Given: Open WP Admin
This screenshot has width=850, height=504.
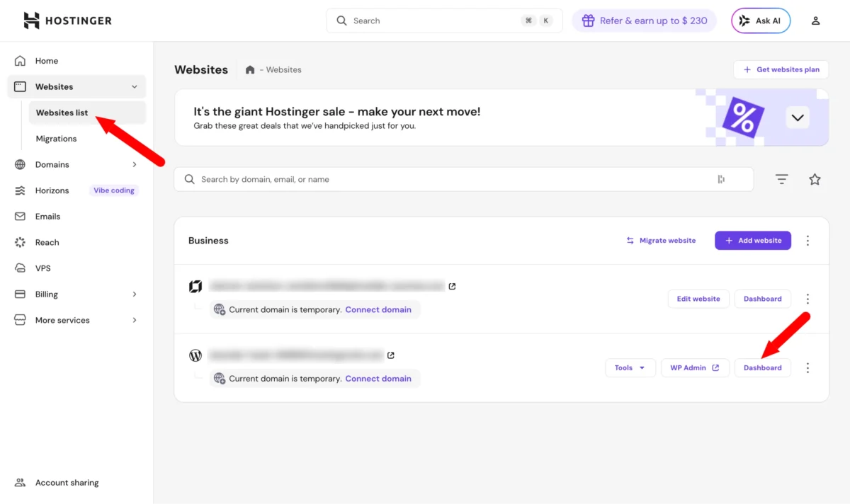Looking at the screenshot, I should tap(696, 368).
